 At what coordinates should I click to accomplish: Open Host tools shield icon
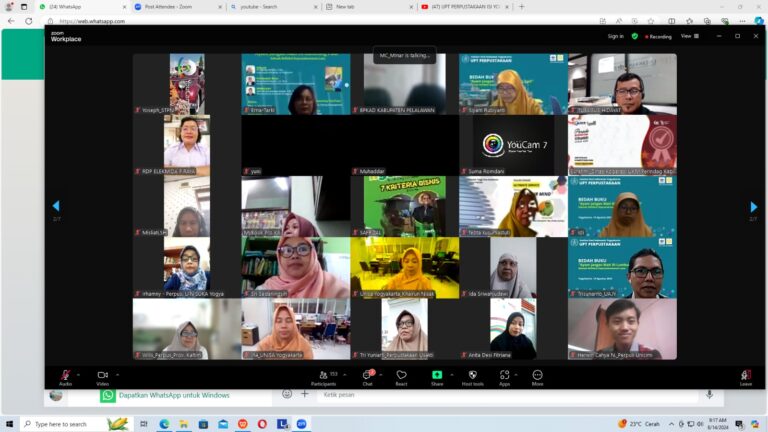click(x=472, y=375)
